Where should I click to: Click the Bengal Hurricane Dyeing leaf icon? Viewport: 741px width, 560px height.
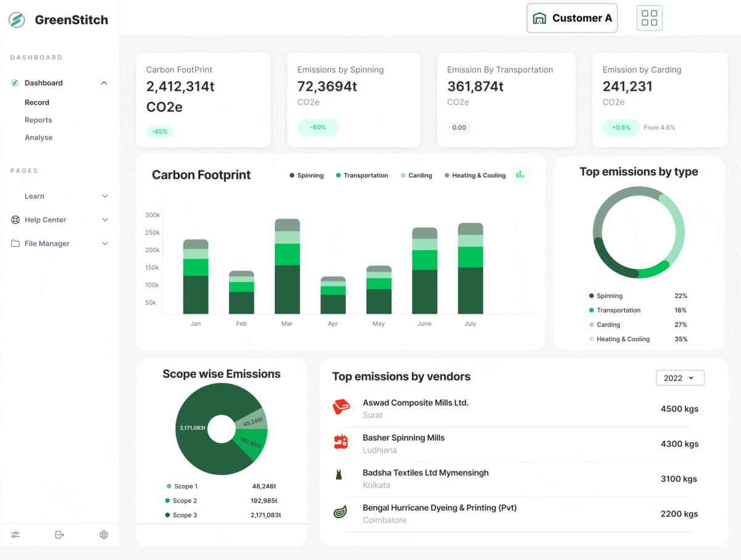(340, 512)
